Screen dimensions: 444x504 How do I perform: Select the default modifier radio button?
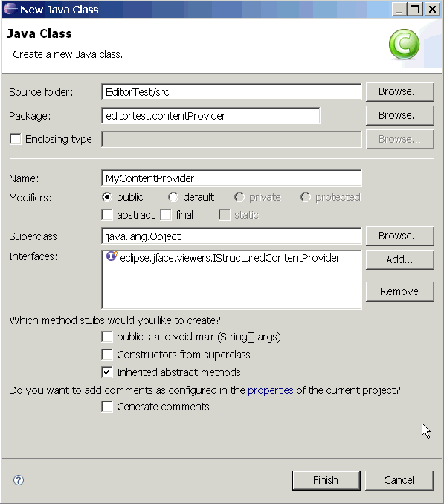tap(173, 197)
